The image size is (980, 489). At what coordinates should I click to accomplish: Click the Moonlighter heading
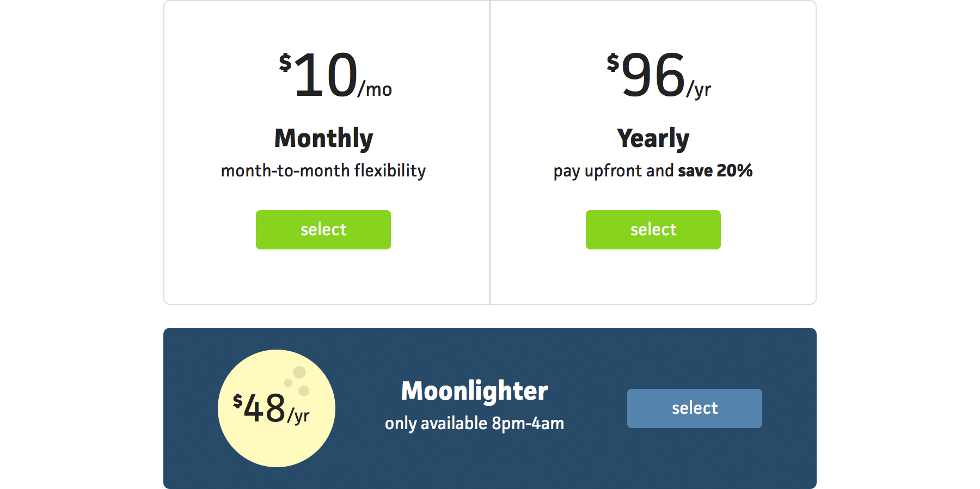coord(475,391)
